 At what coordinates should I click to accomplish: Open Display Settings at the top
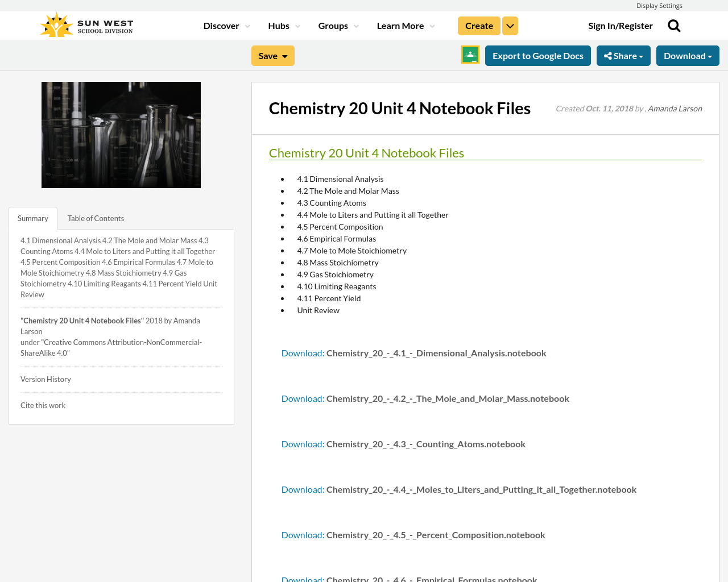tap(659, 6)
